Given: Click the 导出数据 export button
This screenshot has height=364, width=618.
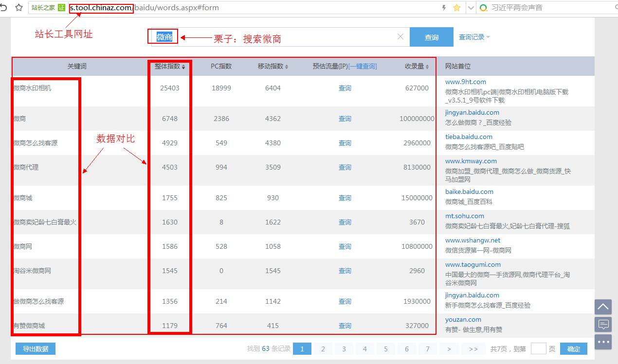Looking at the screenshot, I should coord(35,348).
